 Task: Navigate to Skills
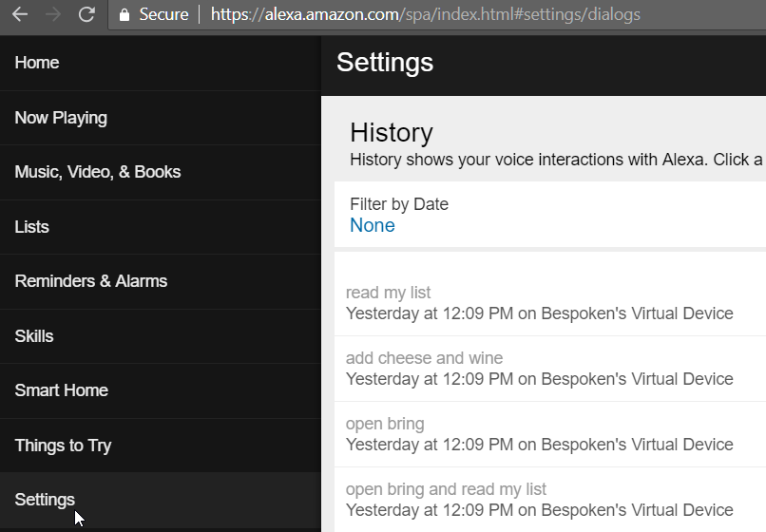click(34, 336)
